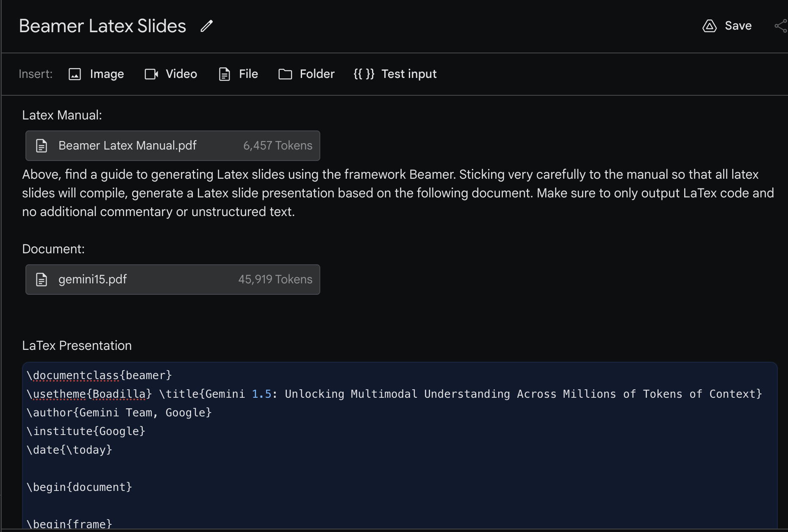Save the Beamer Latex Slides prompt

[738, 26]
